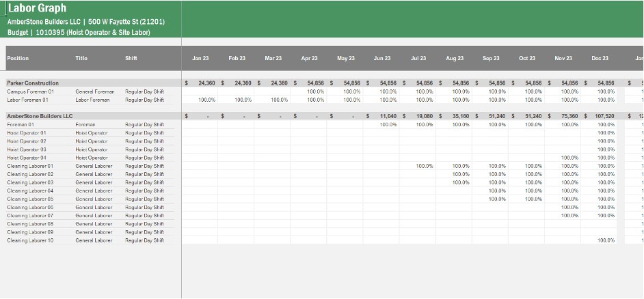Image resolution: width=644 pixels, height=299 pixels.
Task: Select the Cleaning Laborer 10 position cell
Action: click(x=30, y=240)
